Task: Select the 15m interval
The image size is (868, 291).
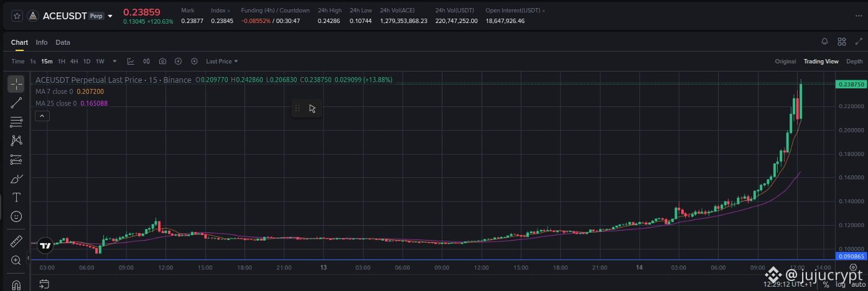Action: click(x=47, y=62)
